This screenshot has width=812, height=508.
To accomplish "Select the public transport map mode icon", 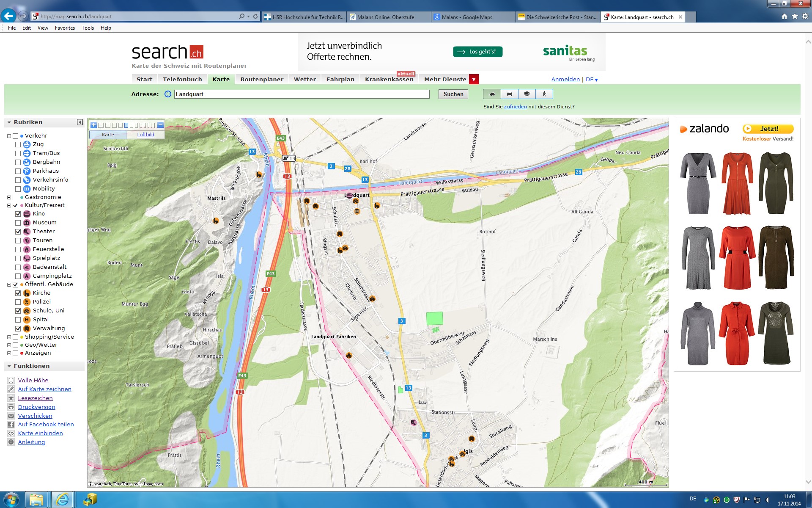I will click(527, 94).
